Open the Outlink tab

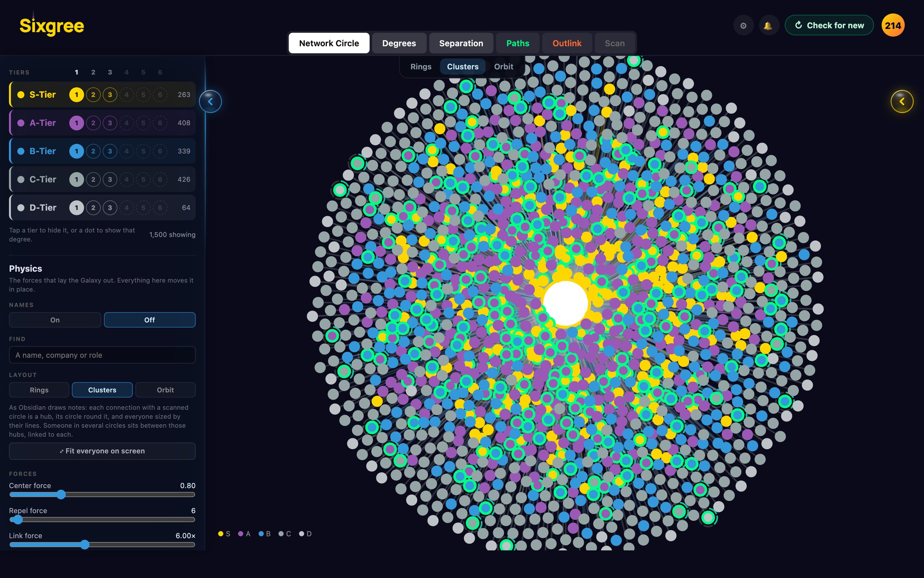click(567, 43)
